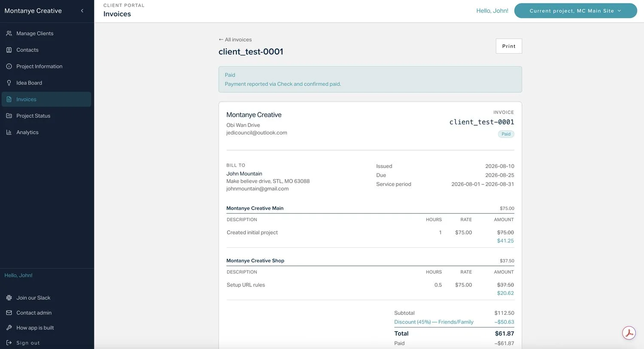Click the wrench icon by How app is built
The width and height of the screenshot is (644, 349).
click(9, 328)
